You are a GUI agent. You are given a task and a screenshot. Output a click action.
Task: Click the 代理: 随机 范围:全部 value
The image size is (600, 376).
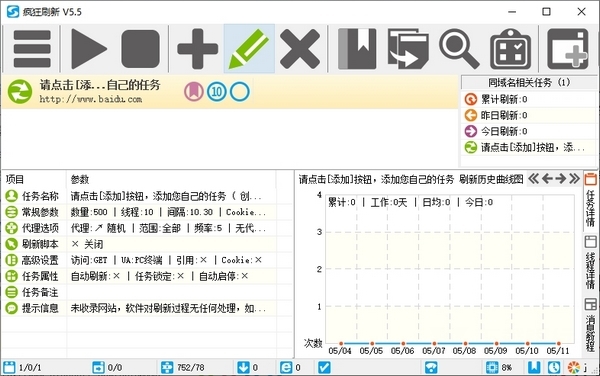(x=168, y=228)
